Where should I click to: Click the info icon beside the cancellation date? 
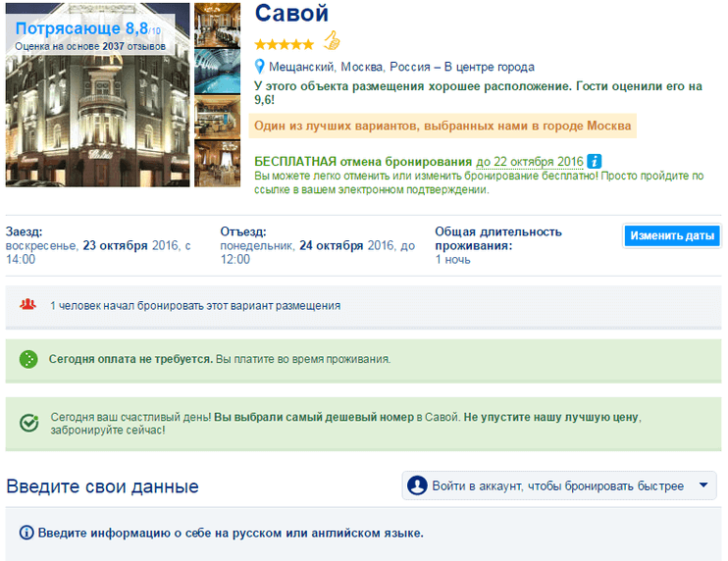(595, 161)
